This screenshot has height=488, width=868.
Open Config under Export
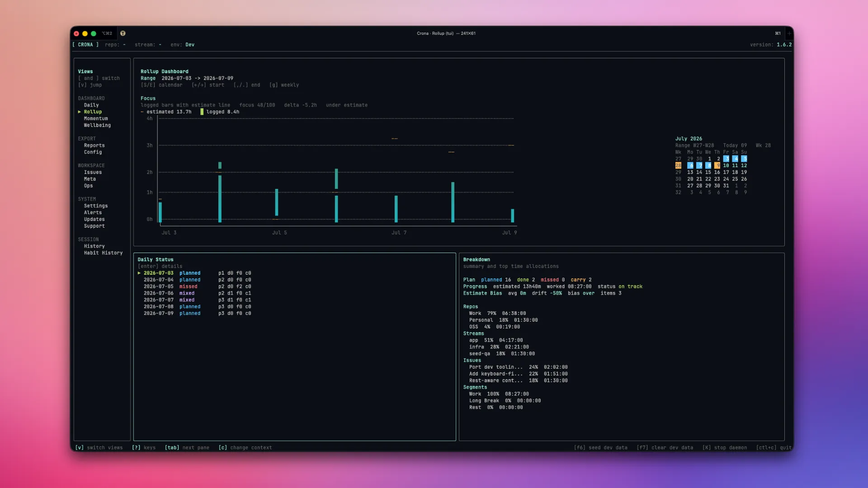tap(93, 152)
